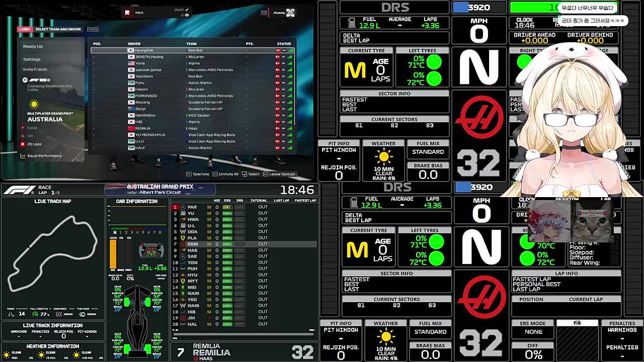Select the Lobby tab

24,29
